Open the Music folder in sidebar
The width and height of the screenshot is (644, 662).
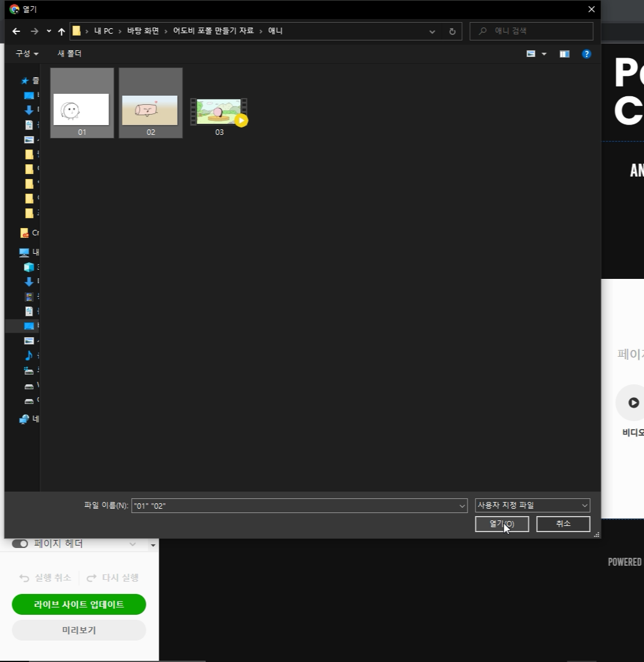tap(29, 356)
